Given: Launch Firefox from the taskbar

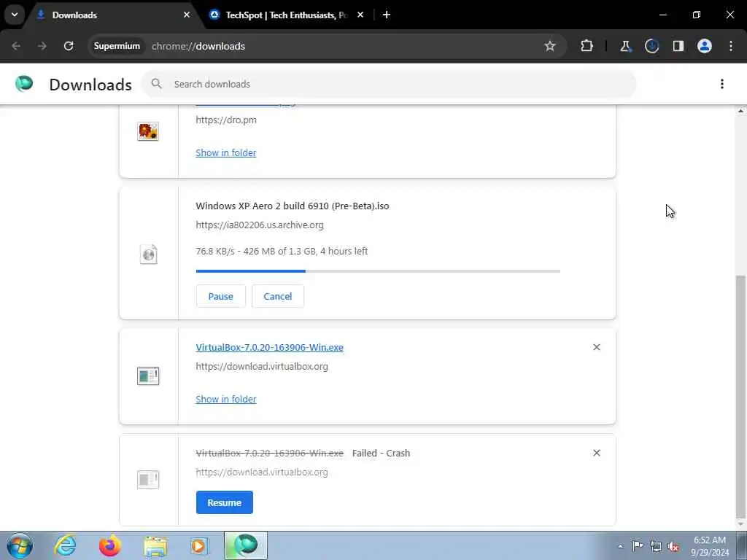Looking at the screenshot, I should tap(109, 545).
